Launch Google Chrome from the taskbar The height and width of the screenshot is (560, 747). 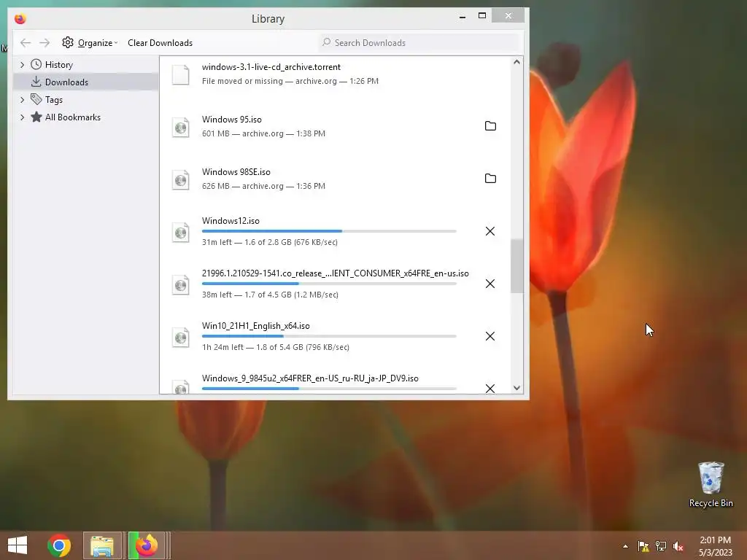click(59, 545)
